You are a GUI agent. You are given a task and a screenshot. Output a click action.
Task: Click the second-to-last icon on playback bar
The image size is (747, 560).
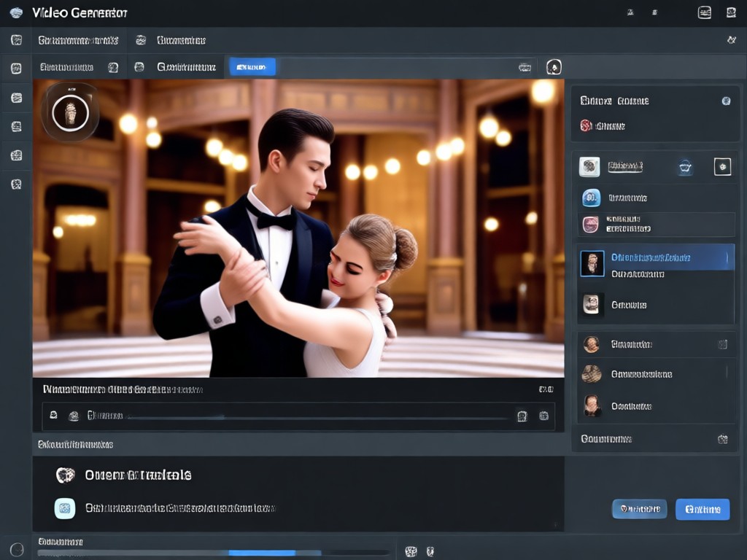coord(522,416)
